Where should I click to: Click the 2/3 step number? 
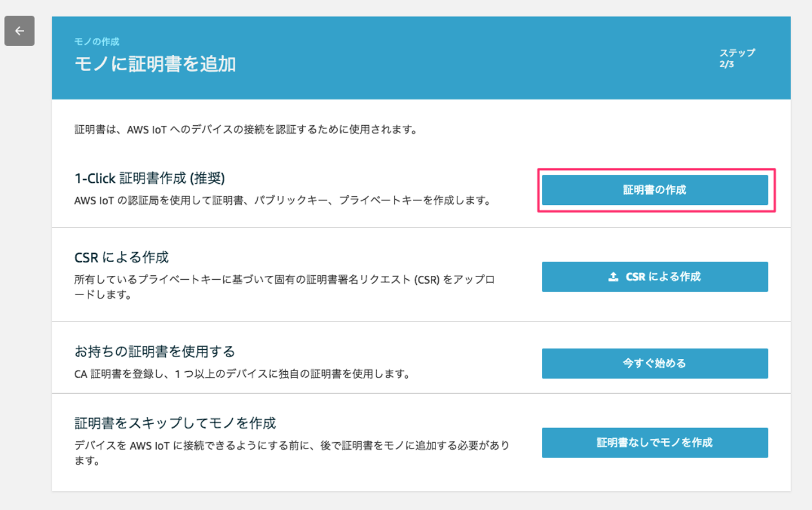point(726,64)
